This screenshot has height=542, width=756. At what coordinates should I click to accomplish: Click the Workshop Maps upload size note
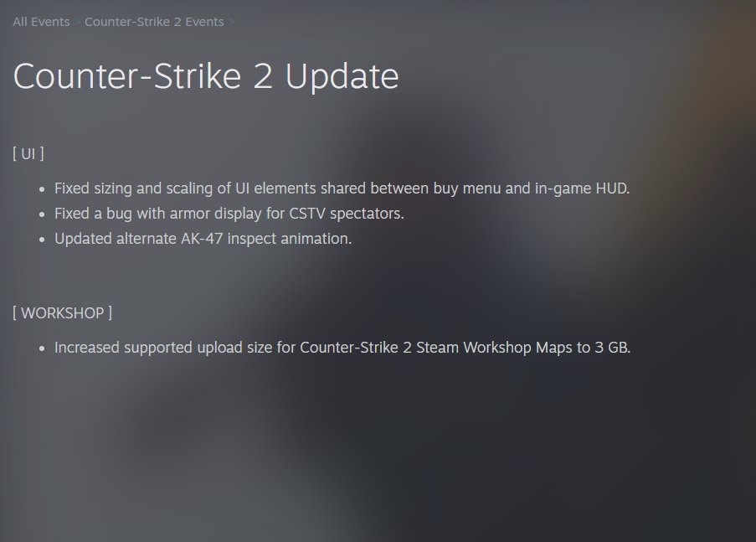tap(342, 348)
